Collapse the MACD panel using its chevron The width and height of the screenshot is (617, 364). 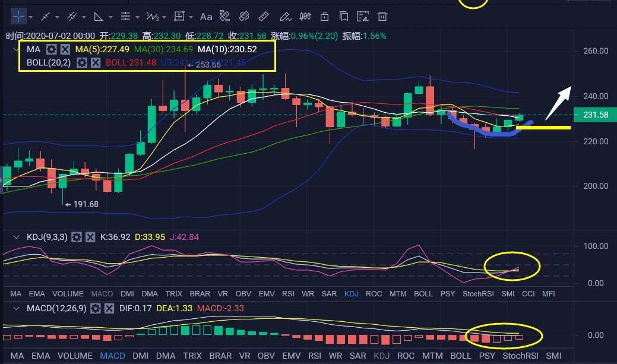point(16,308)
